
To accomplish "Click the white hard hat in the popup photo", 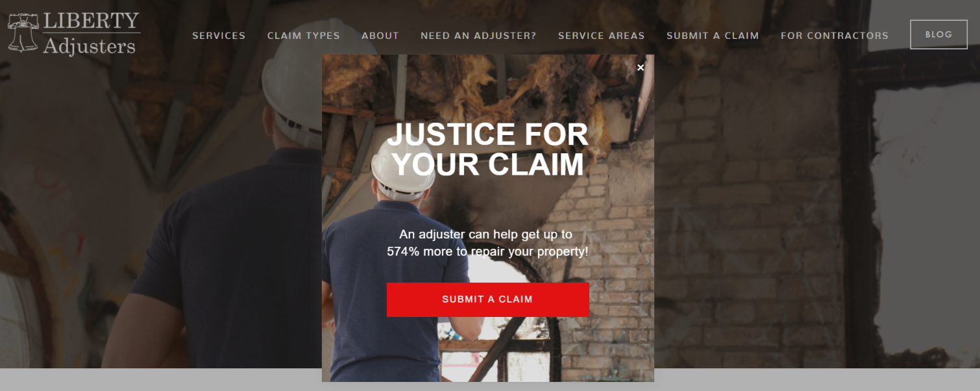I will 402,167.
